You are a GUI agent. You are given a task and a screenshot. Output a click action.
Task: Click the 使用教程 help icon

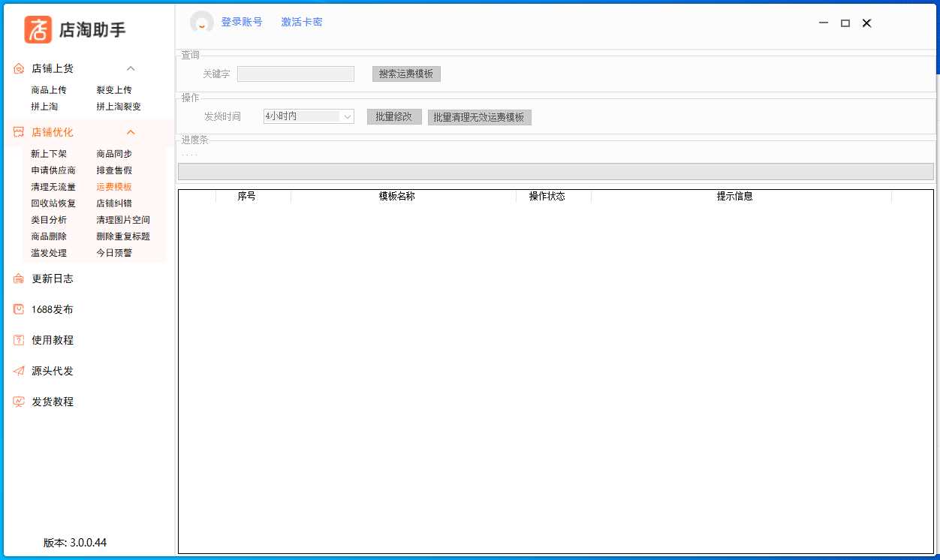19,340
